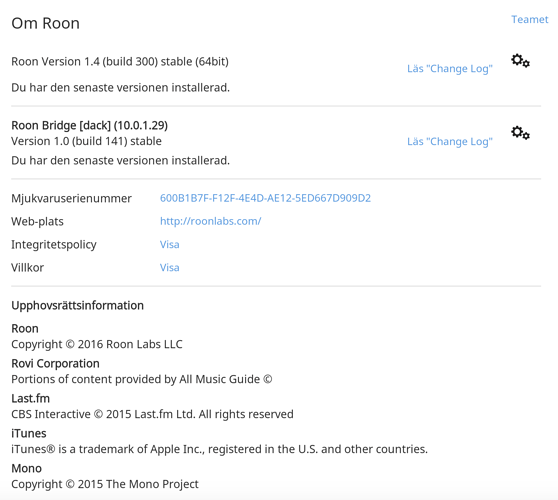The height and width of the screenshot is (500, 558).
Task: Click the software serial number 600B1B7F link
Action: 265,198
